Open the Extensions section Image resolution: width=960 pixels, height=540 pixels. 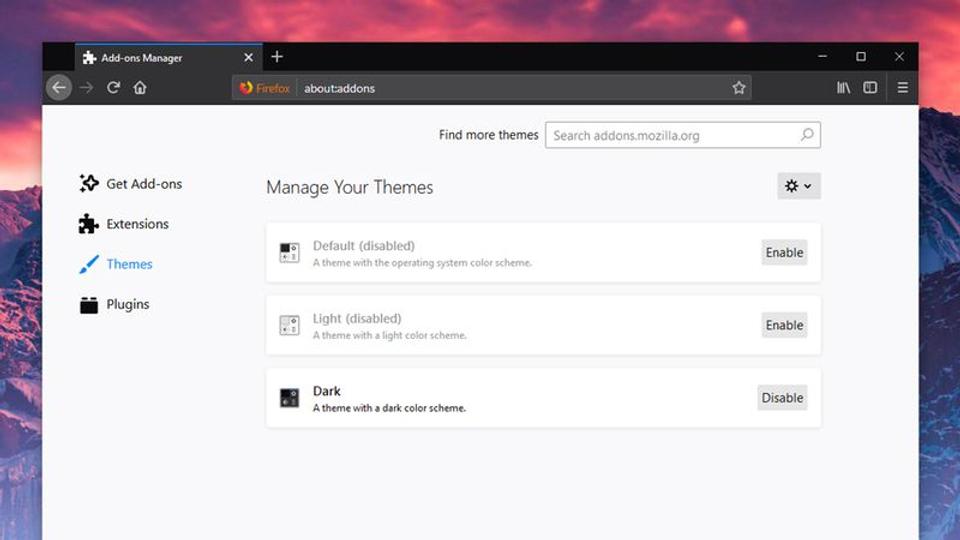coord(124,224)
